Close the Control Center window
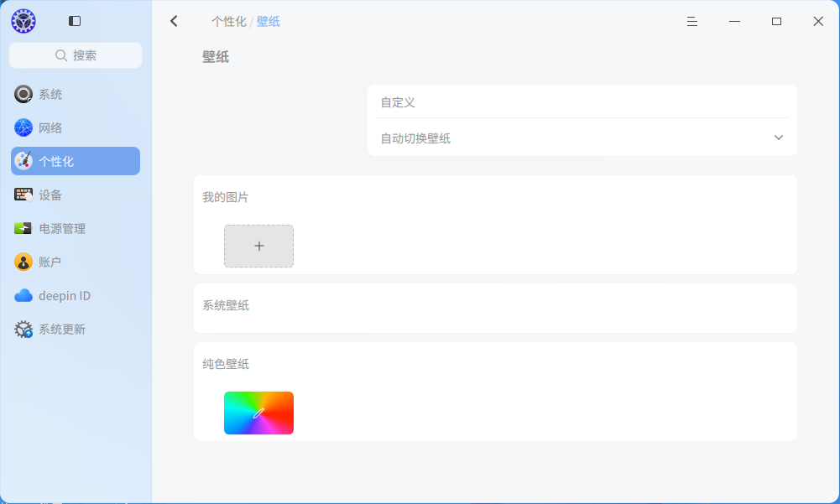The height and width of the screenshot is (504, 840). (x=818, y=22)
